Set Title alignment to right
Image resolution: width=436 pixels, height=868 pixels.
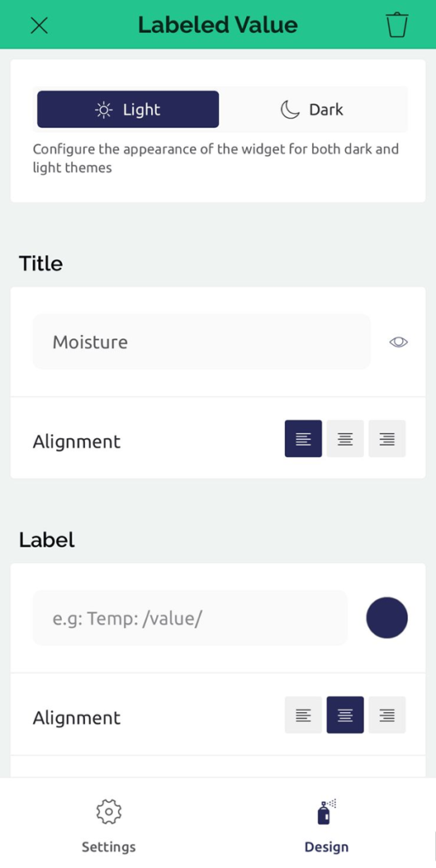coord(388,439)
